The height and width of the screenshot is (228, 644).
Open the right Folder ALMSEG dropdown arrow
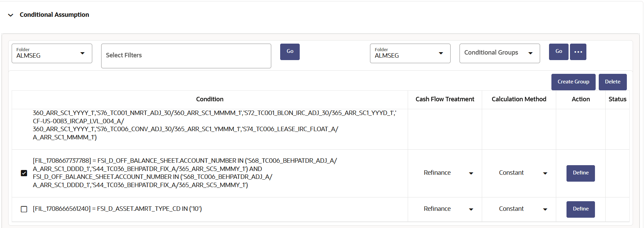click(x=441, y=53)
